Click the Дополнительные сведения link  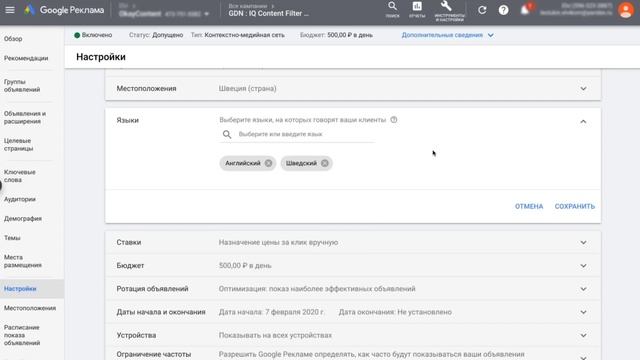point(442,35)
